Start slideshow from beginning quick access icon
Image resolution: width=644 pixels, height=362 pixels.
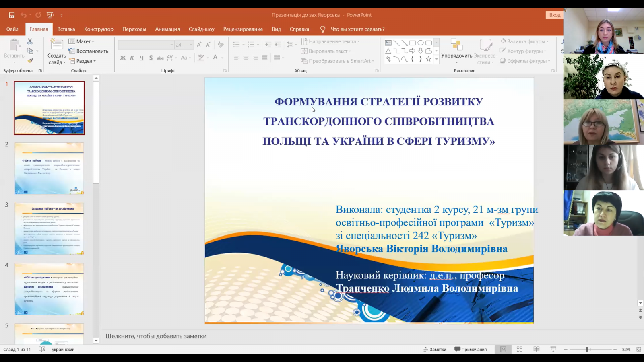pyautogui.click(x=50, y=15)
